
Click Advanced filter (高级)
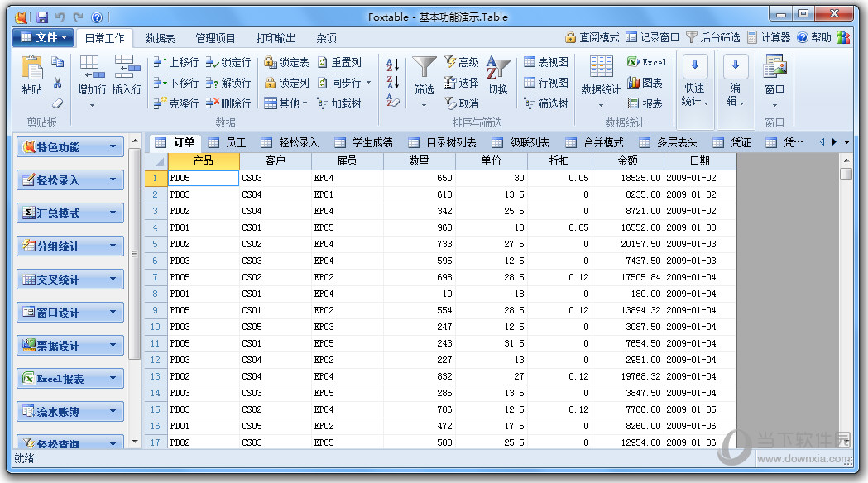point(461,62)
